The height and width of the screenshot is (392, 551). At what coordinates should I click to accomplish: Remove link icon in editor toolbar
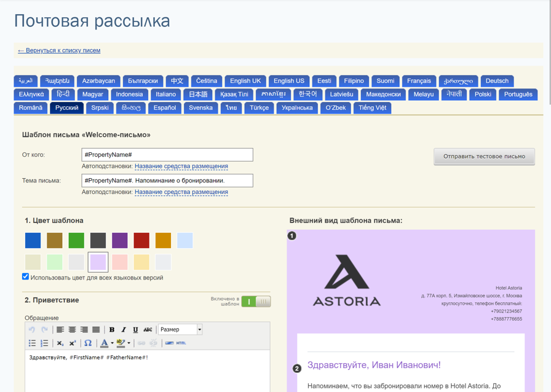click(153, 343)
